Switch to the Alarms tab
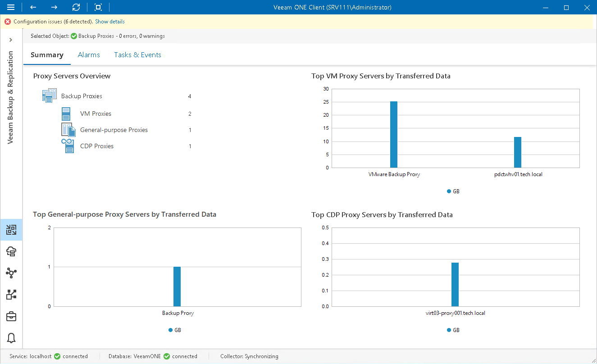This screenshot has width=597, height=364. [x=89, y=55]
